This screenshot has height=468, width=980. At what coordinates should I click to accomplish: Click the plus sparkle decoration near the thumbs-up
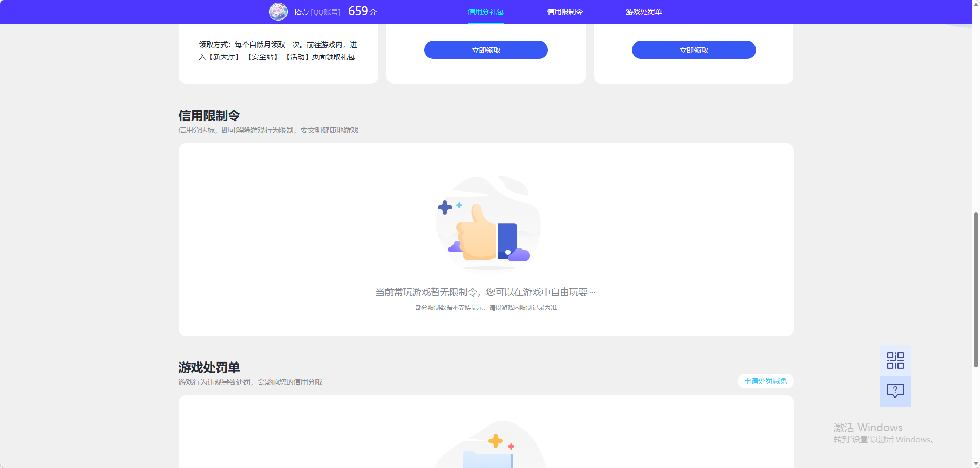click(445, 206)
